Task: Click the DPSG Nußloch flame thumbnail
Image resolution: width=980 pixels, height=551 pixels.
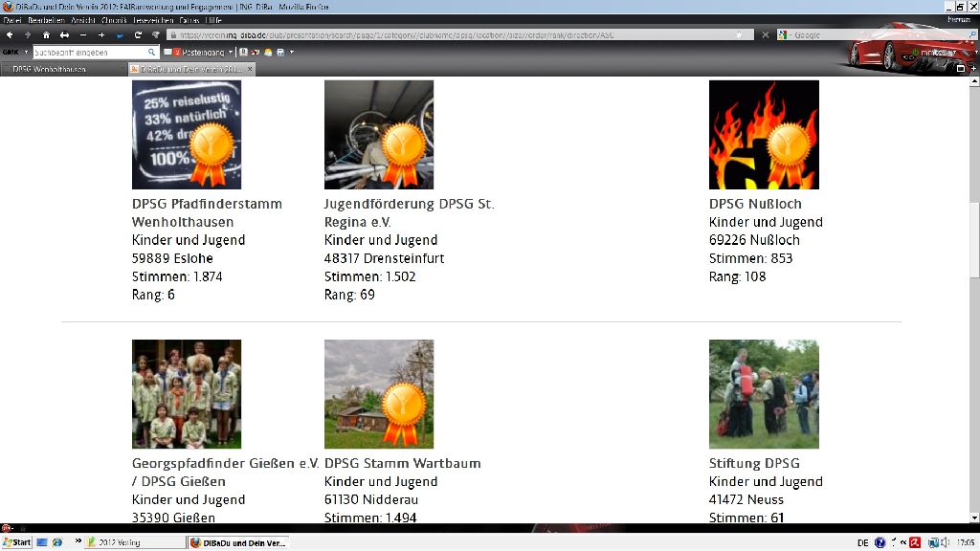Action: click(764, 134)
